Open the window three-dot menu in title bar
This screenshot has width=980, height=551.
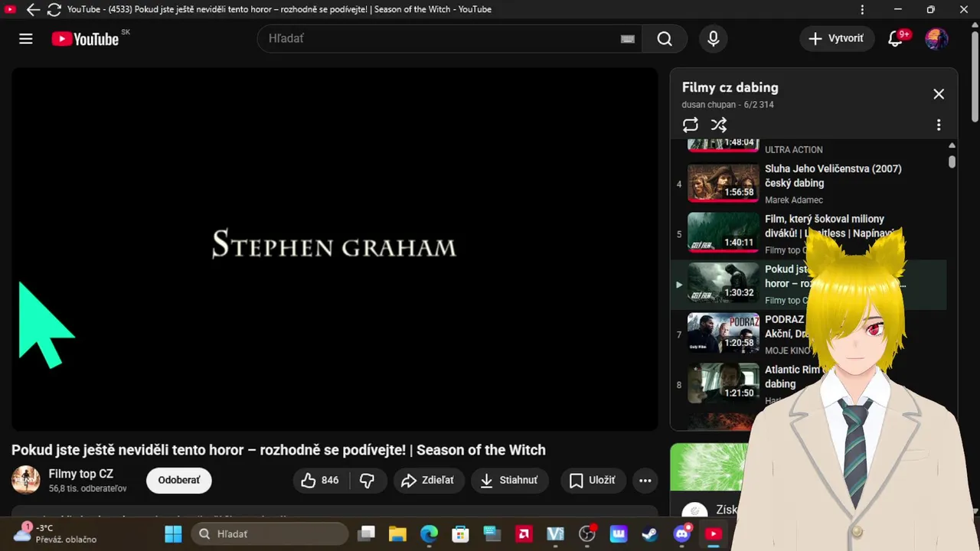[863, 9]
